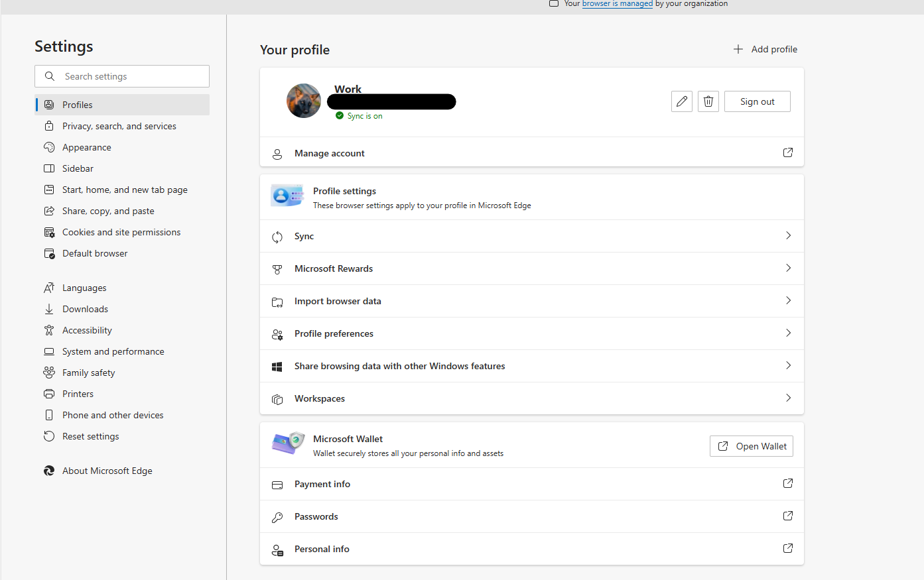Image resolution: width=924 pixels, height=580 pixels.
Task: Click the Accessibility figure icon
Action: [x=49, y=330]
